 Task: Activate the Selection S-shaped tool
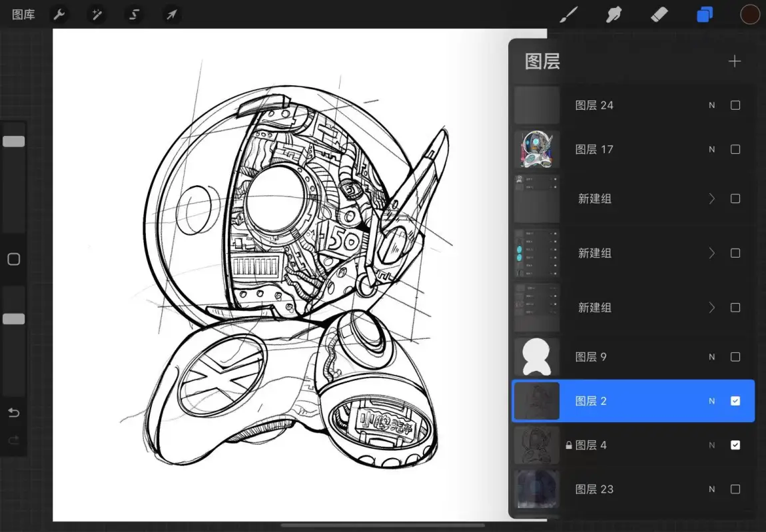point(135,15)
